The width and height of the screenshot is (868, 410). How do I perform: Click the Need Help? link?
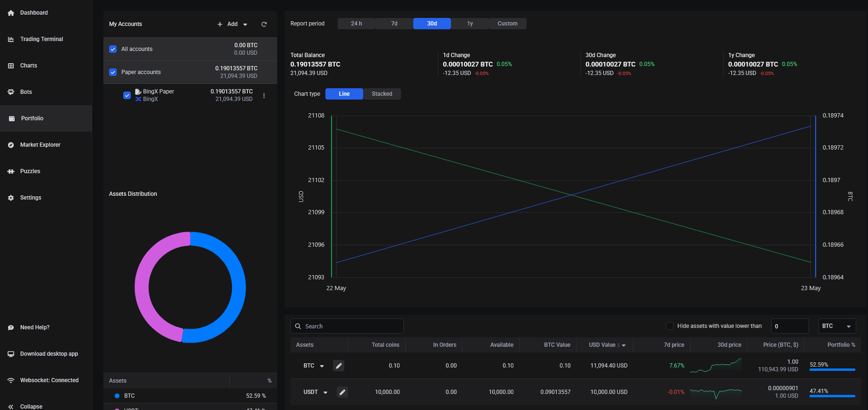click(x=35, y=327)
